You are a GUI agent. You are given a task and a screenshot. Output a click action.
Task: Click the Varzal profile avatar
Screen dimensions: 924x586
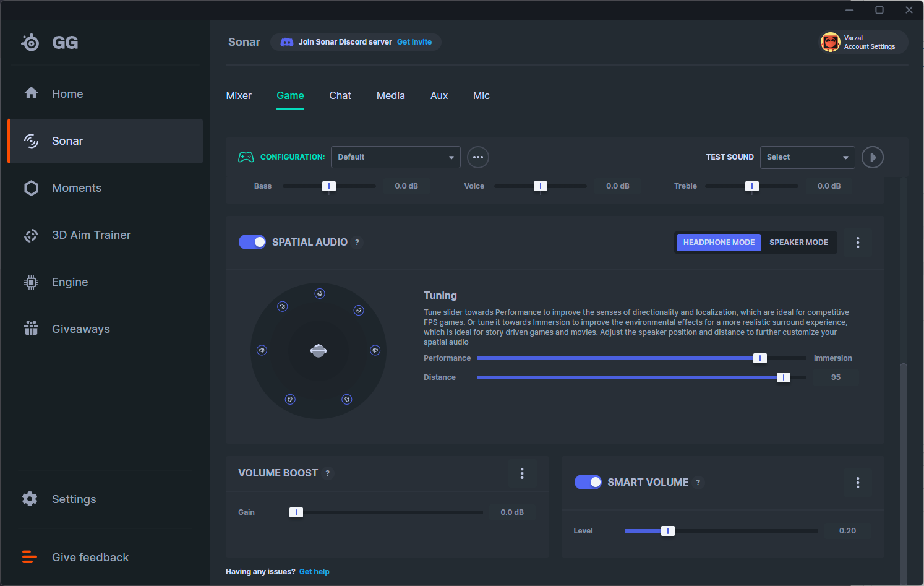[x=831, y=42]
